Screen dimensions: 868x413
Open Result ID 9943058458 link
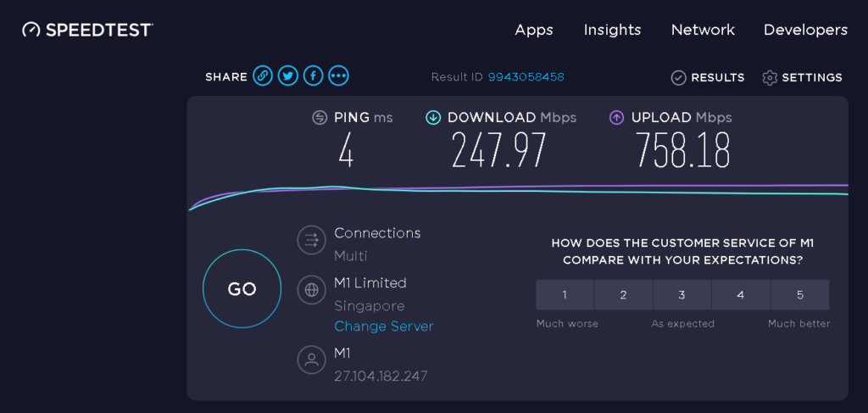(526, 77)
